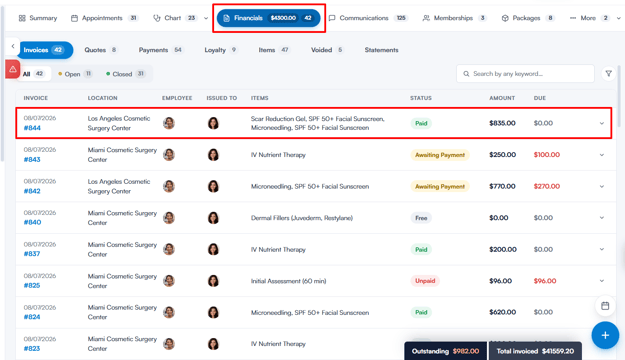
Task: Click the Communications chat bubble icon
Action: [x=332, y=18]
